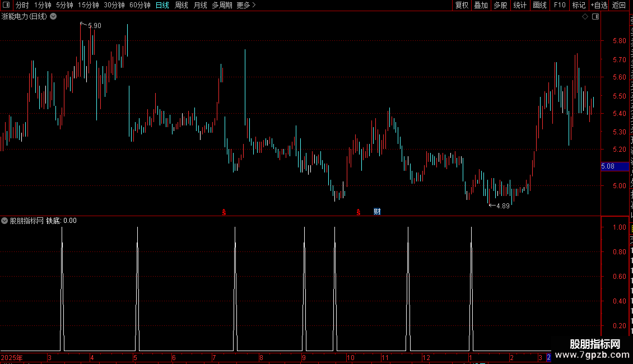
Task: Add stock via +自选 button
Action: tap(599, 5)
